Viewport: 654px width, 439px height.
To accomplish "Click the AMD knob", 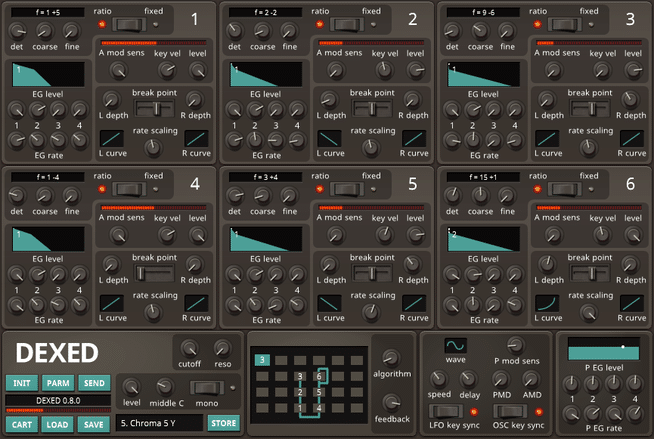I will (531, 379).
